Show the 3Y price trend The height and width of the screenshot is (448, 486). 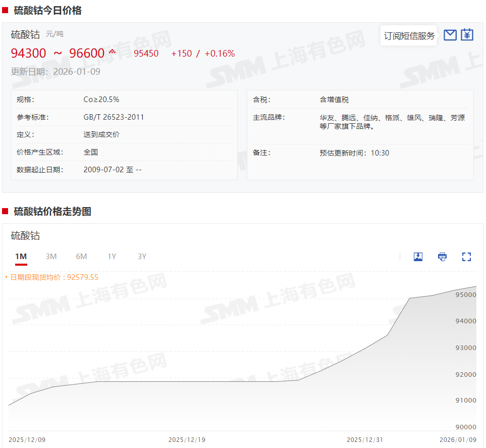(x=142, y=257)
